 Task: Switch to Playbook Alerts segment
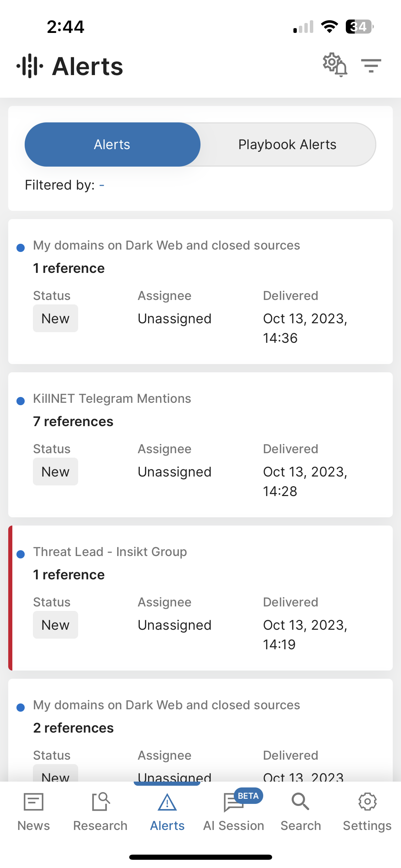287,145
